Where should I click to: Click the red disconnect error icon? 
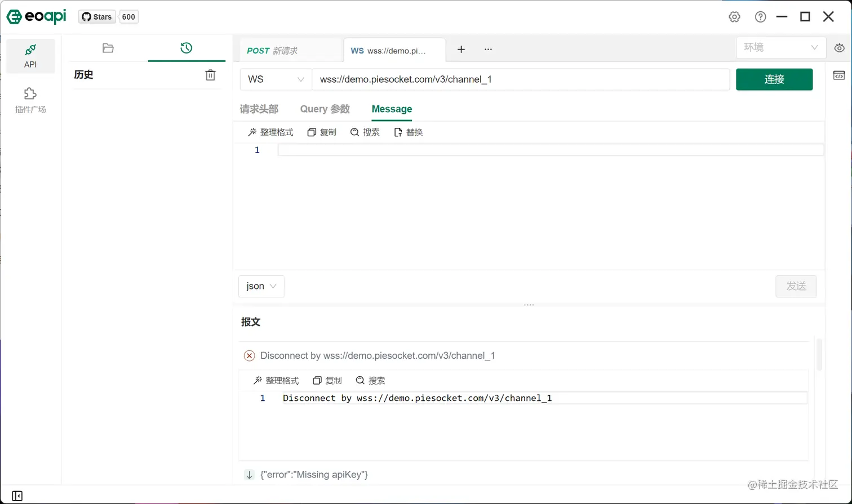click(249, 356)
